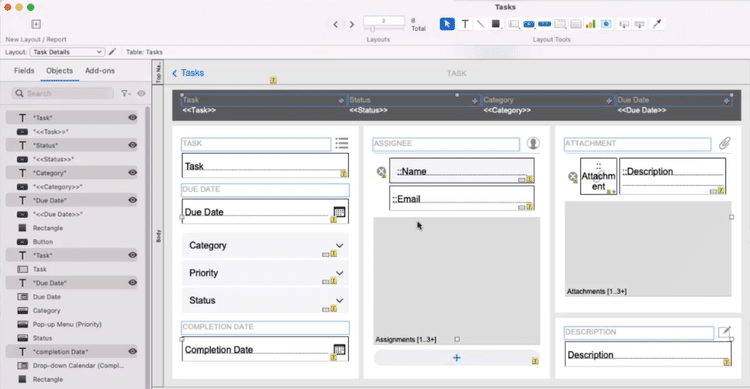Select the ::Description field in Attachments portal

pos(673,176)
